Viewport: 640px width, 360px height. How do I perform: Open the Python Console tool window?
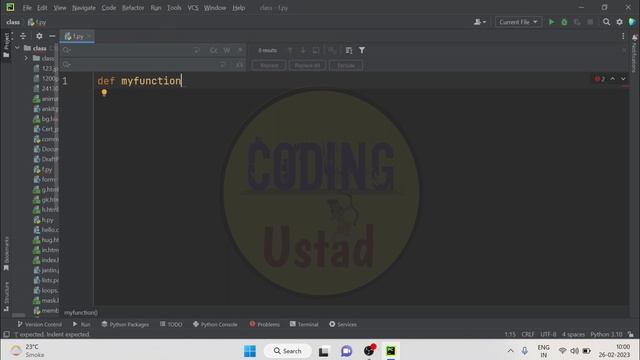[215, 324]
